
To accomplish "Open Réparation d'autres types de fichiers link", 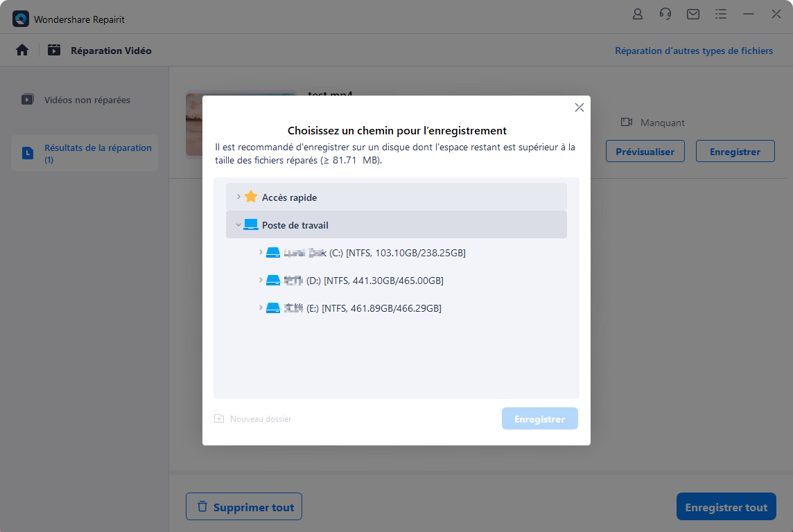I will [693, 51].
